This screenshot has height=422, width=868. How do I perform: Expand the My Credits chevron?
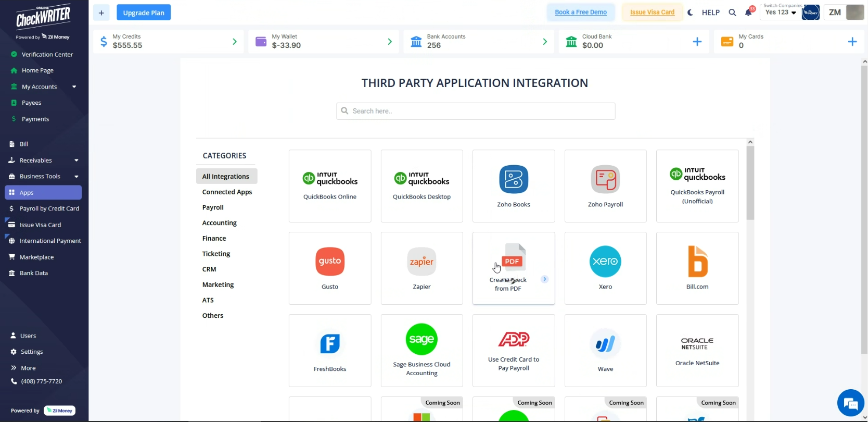[234, 42]
